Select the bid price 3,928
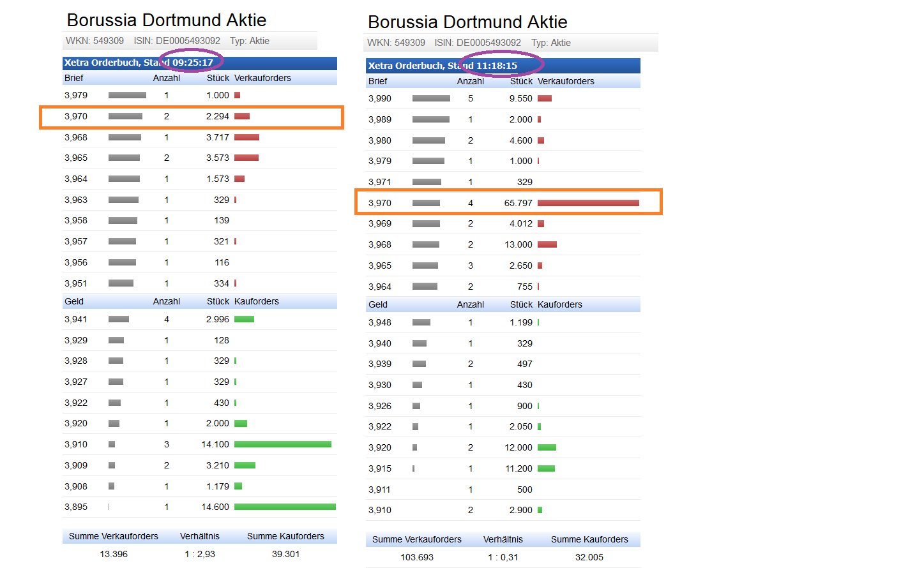This screenshot has width=924, height=568. click(76, 361)
